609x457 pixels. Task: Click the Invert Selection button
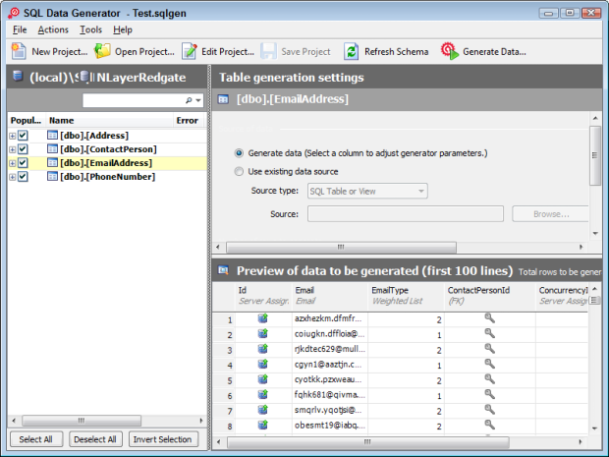[x=163, y=439]
